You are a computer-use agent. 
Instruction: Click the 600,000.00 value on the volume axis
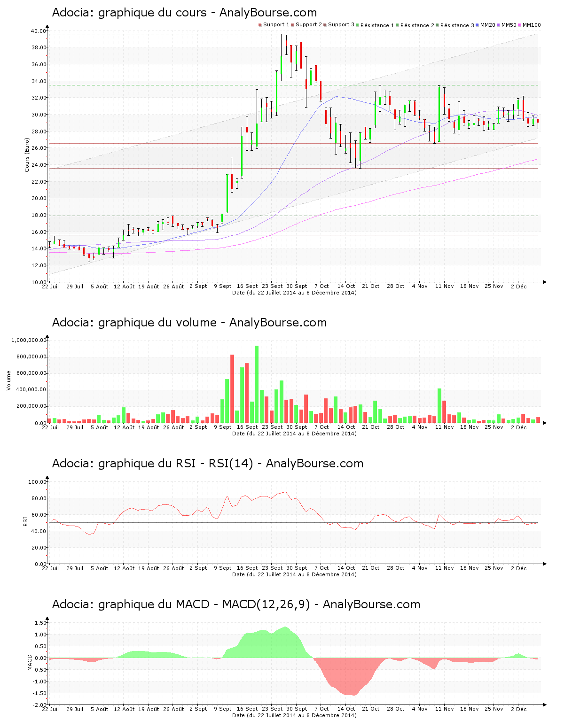pos(31,373)
